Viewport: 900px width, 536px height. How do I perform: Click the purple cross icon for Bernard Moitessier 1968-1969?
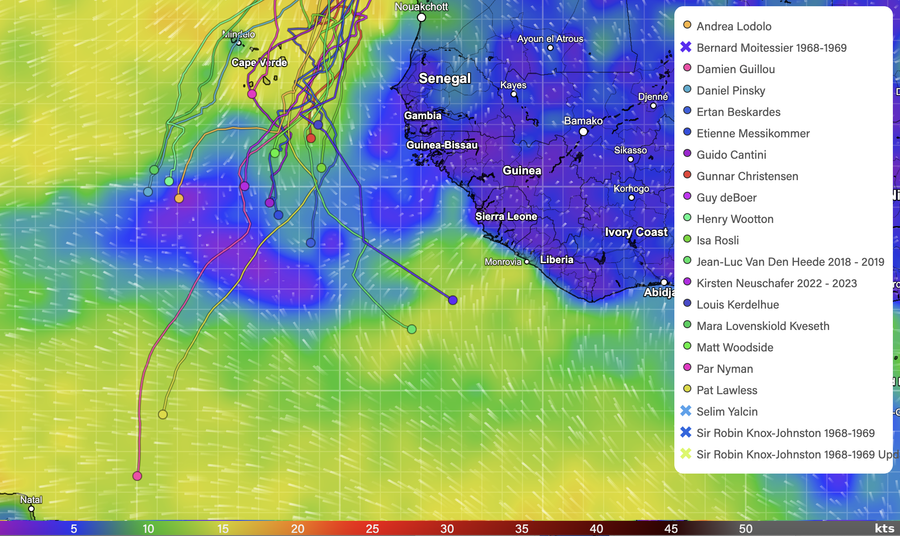686,47
